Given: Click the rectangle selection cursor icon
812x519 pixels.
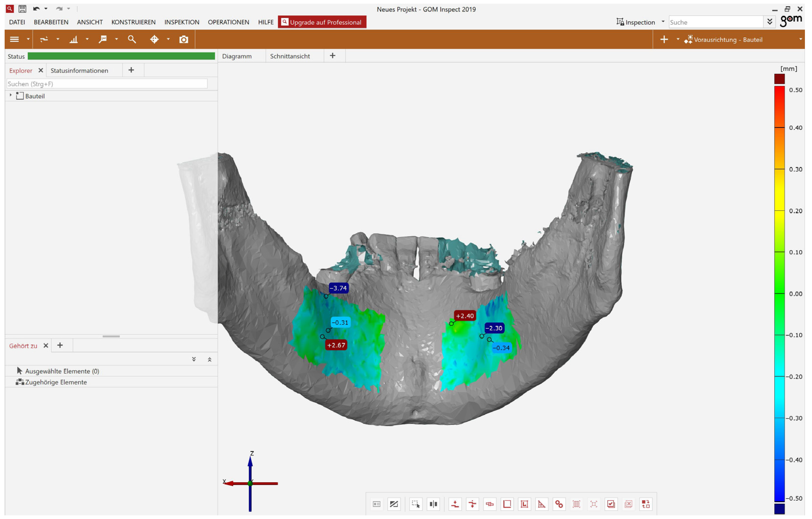Looking at the screenshot, I should (x=416, y=504).
